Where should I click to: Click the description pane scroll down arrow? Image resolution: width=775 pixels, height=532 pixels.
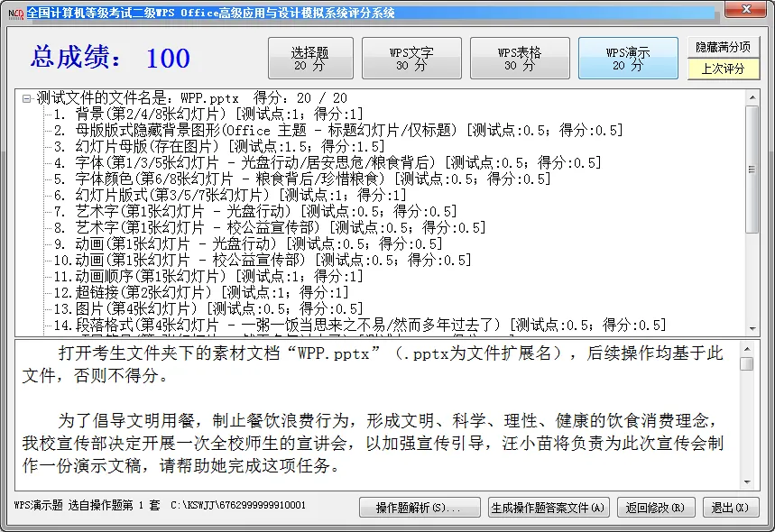point(747,482)
